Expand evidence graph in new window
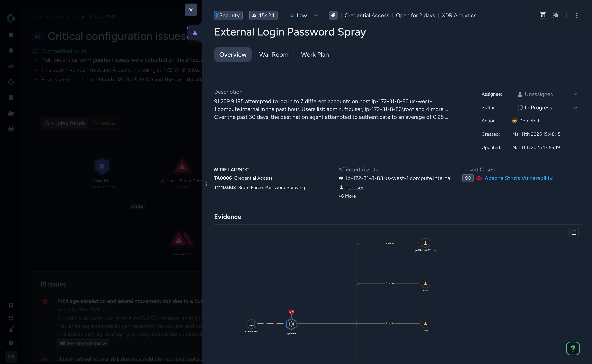Screen dimensions: 592x364 coord(574,232)
